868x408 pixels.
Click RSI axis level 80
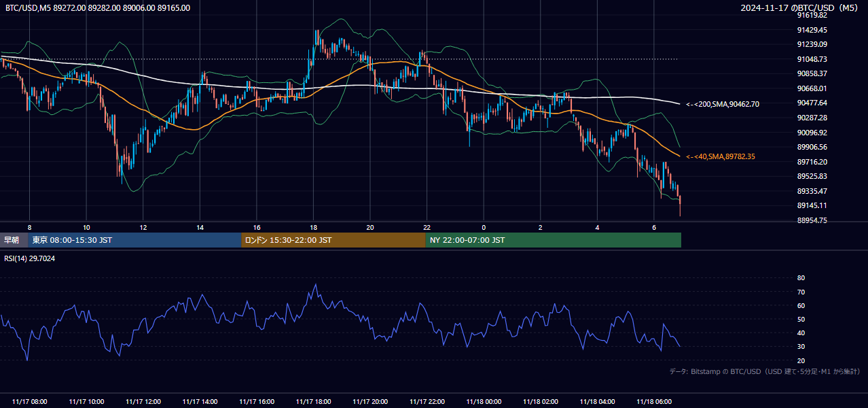point(801,278)
